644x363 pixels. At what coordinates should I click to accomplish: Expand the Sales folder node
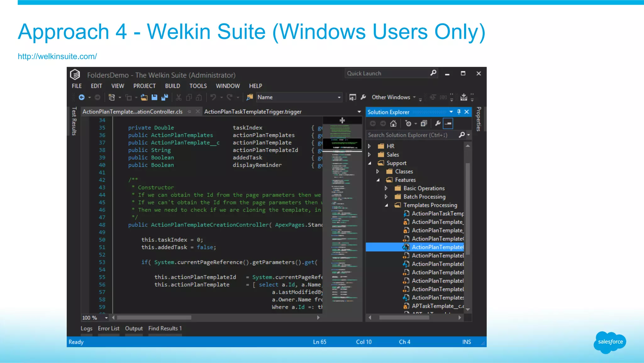click(x=369, y=155)
